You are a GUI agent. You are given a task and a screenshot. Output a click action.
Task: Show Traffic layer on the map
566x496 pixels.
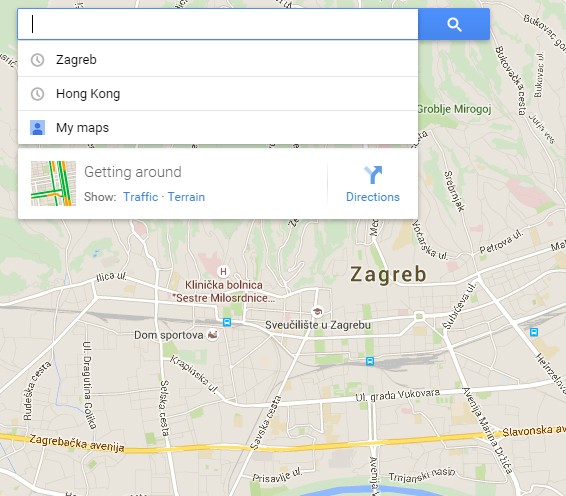(141, 197)
